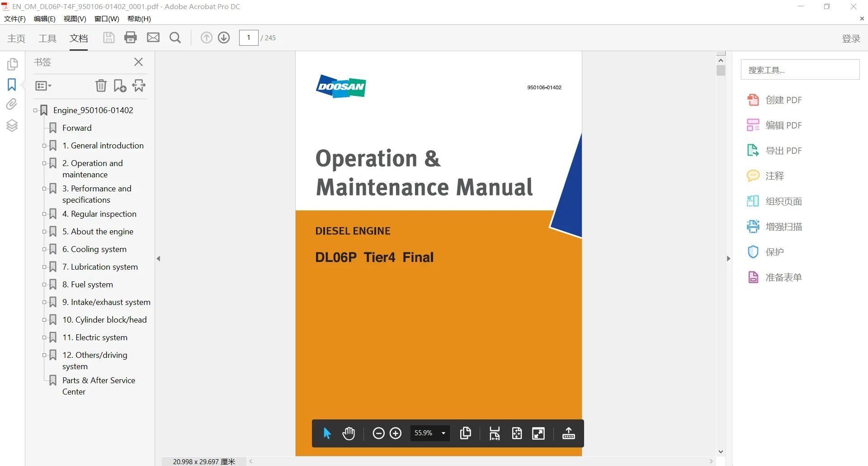Click read mode toolbar dock icon

(x=568, y=433)
